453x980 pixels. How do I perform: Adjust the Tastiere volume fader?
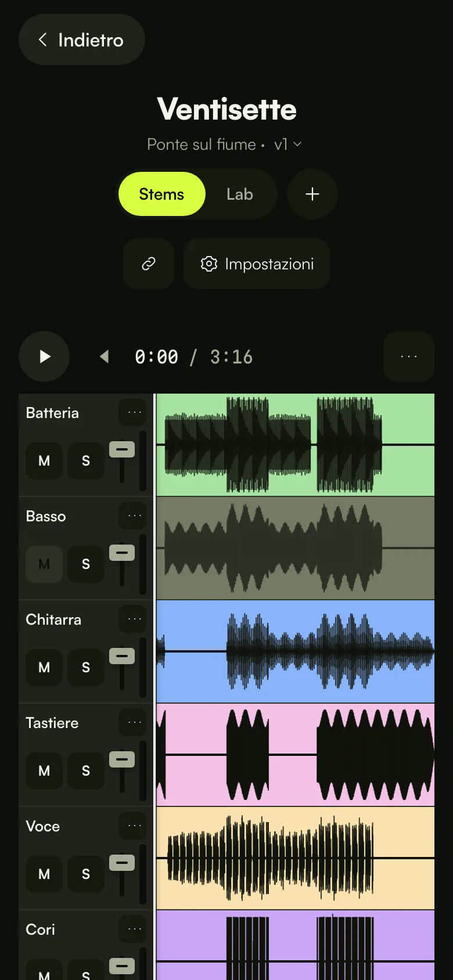point(122,759)
